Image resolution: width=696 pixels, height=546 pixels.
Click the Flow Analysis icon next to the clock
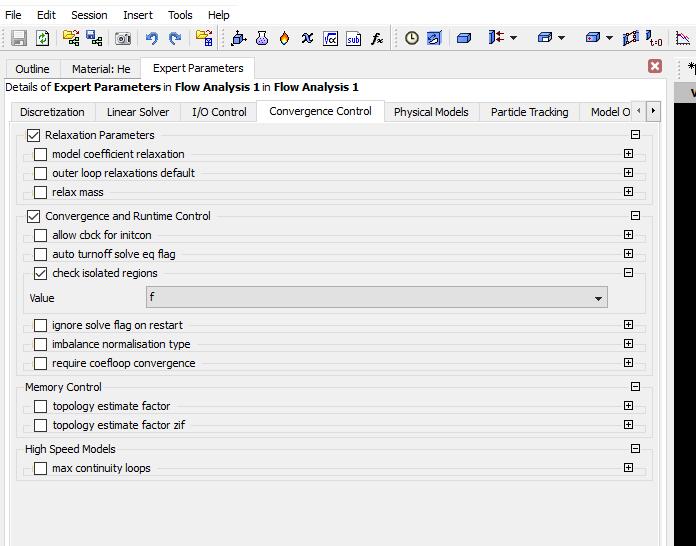434,38
